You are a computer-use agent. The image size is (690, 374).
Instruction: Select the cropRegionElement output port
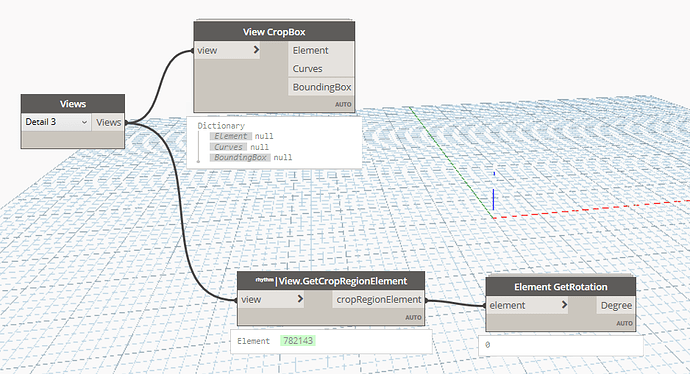click(378, 300)
